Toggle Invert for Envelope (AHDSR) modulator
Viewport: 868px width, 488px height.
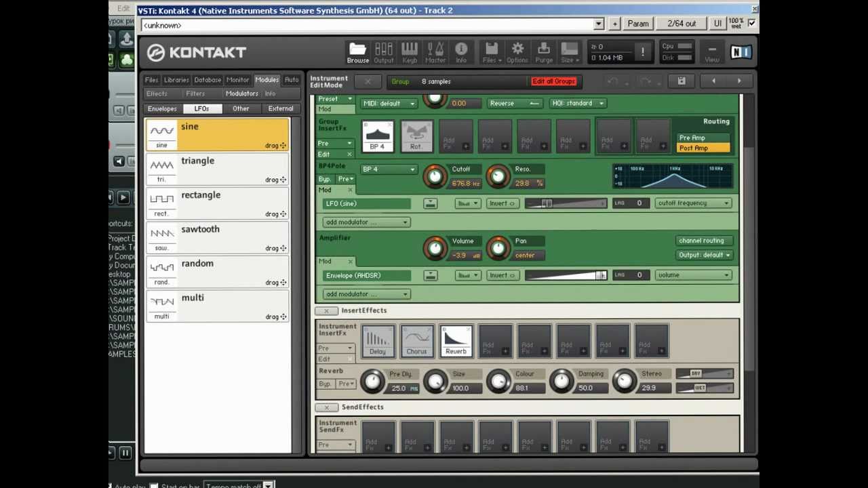pyautogui.click(x=502, y=275)
